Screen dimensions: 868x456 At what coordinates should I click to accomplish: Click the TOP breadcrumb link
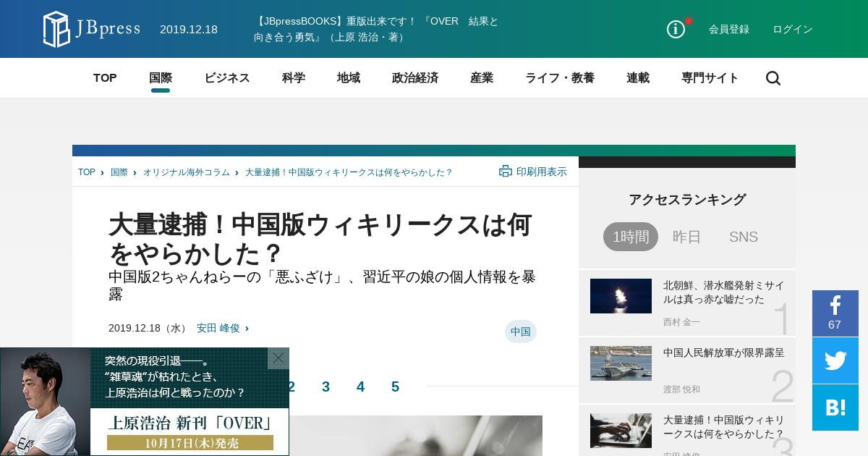[x=87, y=172]
